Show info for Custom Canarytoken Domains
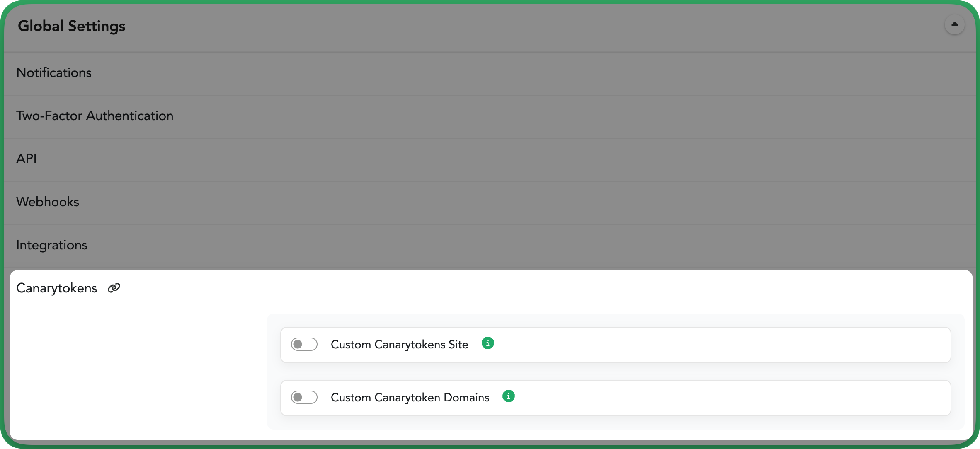This screenshot has height=449, width=980. [x=508, y=396]
